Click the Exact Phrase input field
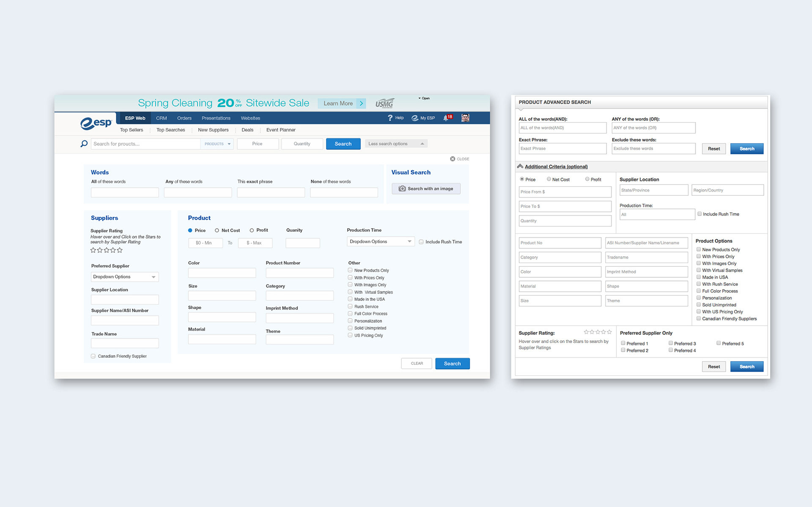The image size is (812, 507). (562, 148)
